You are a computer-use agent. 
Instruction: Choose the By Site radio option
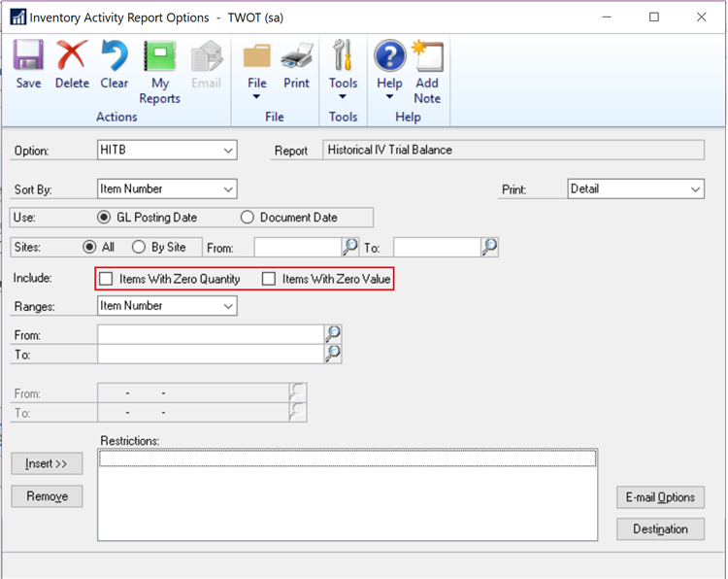[139, 248]
